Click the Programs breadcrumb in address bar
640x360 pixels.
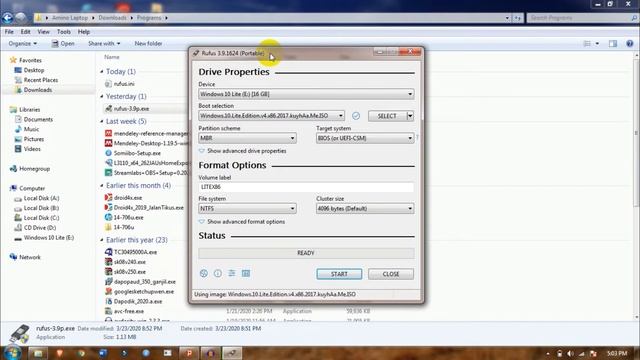click(149, 18)
